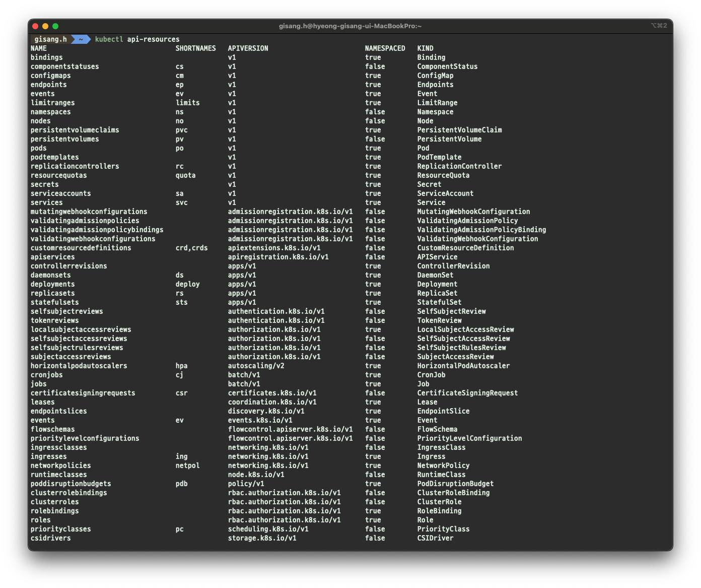
Task: Click the storage.k8s.io/v1 API version
Action: 262,538
